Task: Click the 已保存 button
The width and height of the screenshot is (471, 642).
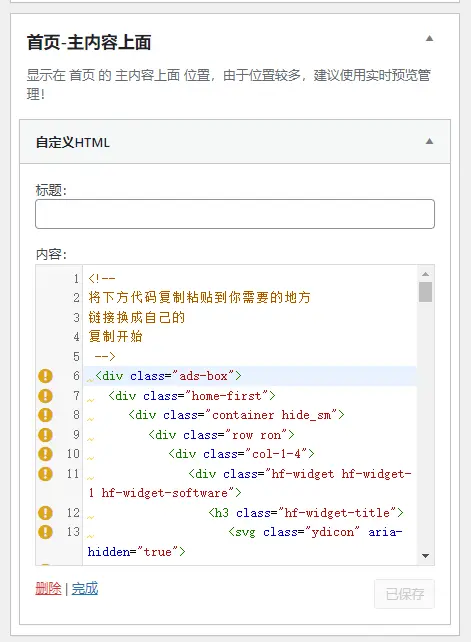Action: (x=404, y=594)
